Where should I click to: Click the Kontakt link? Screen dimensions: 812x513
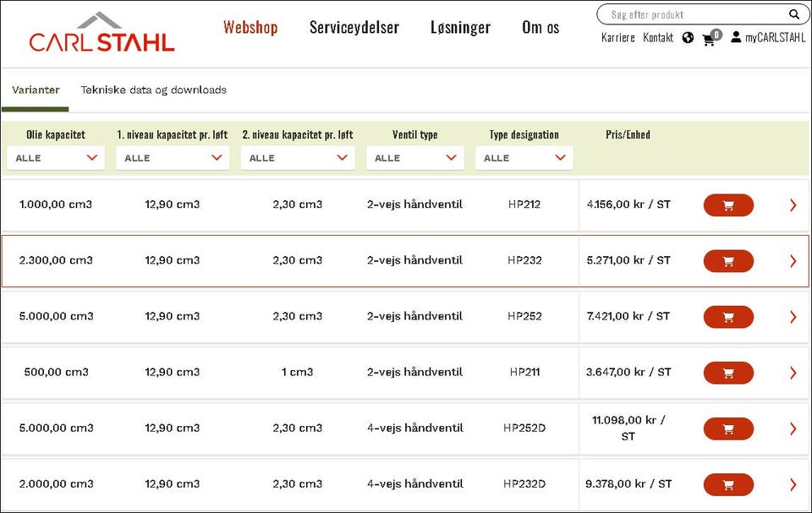[x=658, y=38]
